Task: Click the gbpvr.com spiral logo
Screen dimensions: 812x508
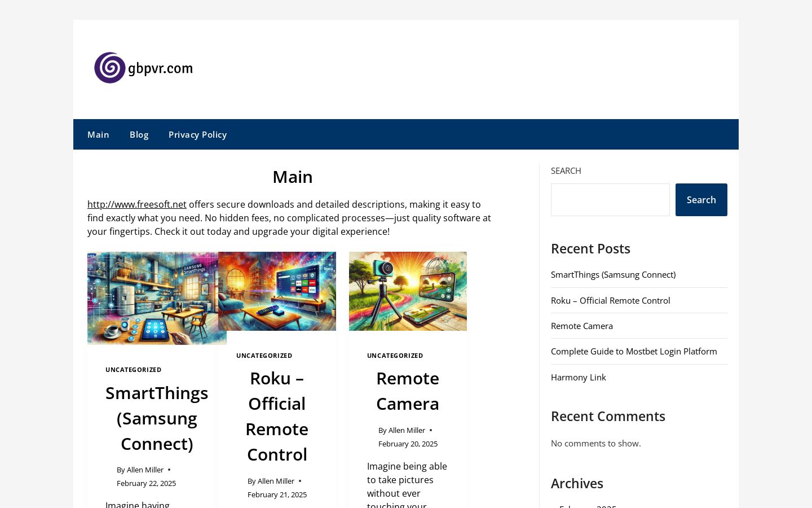Action: click(143, 68)
